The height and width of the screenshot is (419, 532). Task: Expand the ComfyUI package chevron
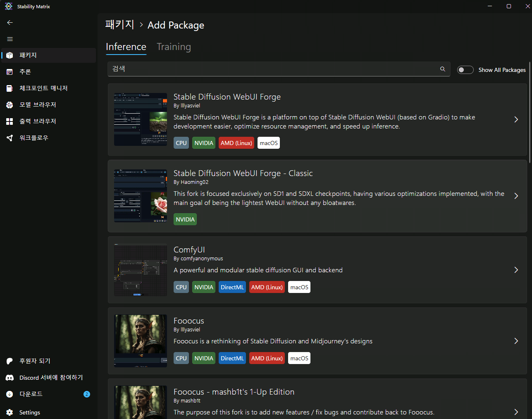click(x=516, y=270)
